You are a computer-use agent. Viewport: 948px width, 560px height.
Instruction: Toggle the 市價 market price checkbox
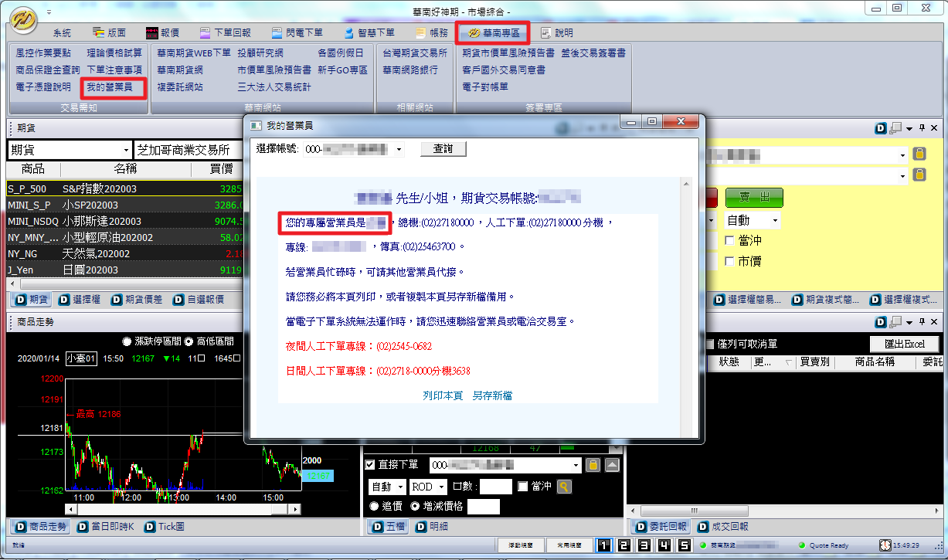[x=730, y=262]
